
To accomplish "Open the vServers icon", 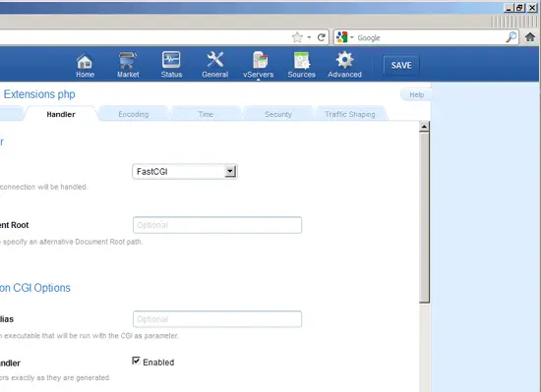I will point(259,60).
